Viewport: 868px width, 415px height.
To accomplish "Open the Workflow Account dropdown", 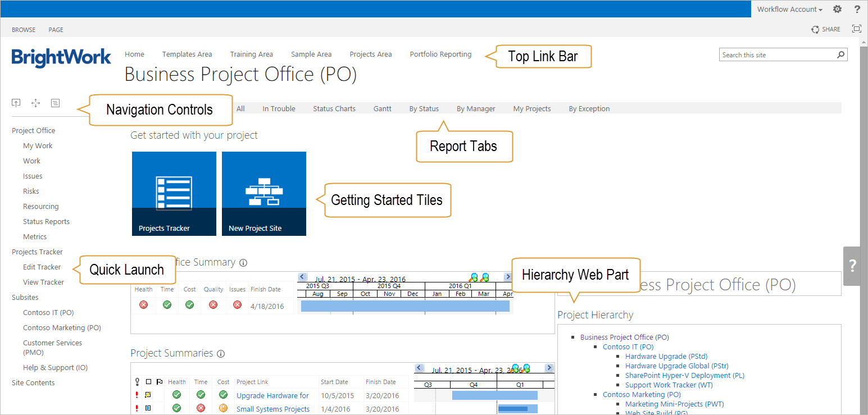I will 789,9.
